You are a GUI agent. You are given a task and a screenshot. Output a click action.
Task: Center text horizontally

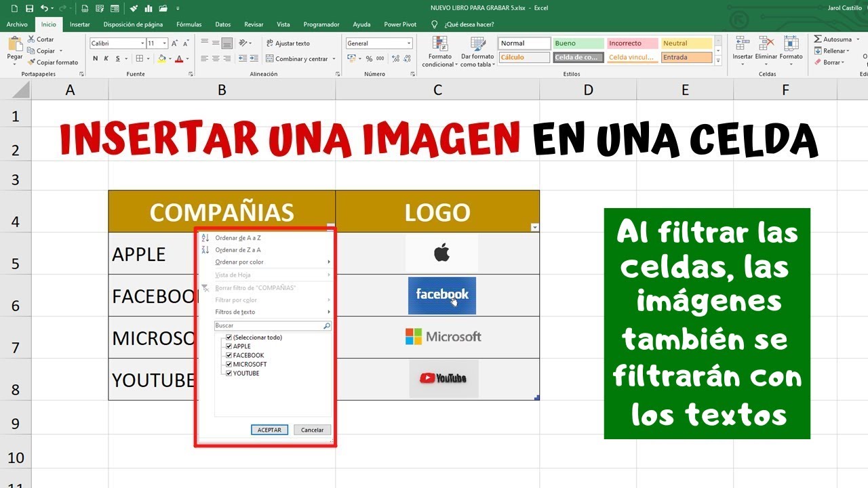pos(216,59)
